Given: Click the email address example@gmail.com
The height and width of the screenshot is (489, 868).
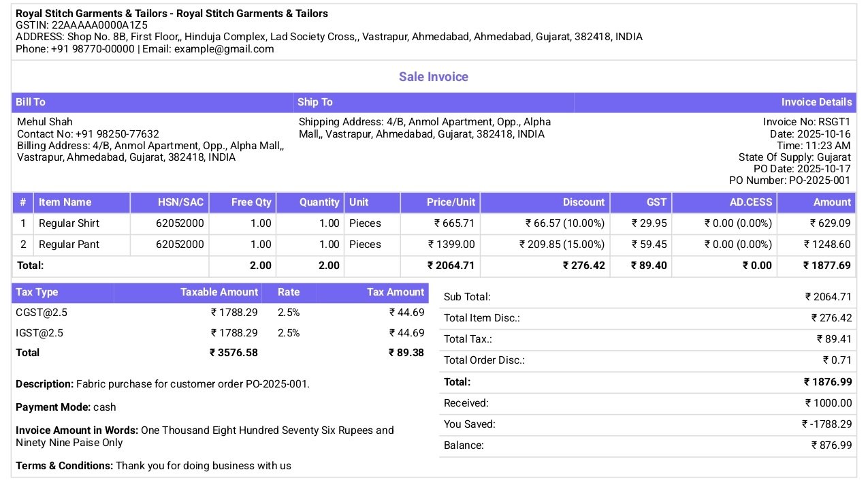Looking at the screenshot, I should coord(224,49).
